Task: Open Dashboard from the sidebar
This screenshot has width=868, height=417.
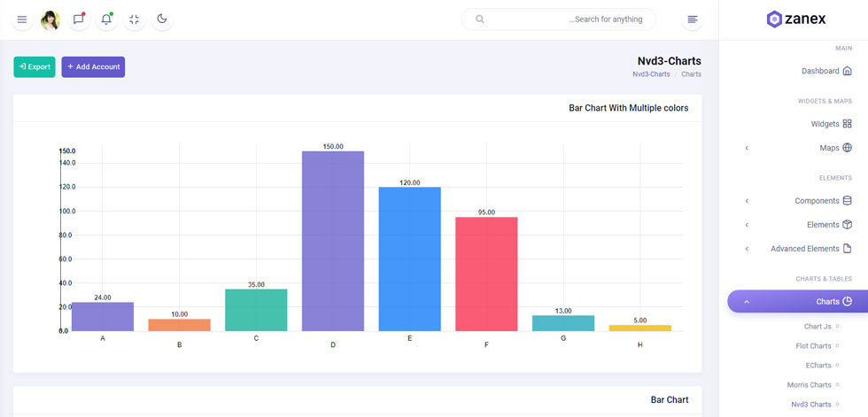Action: coord(826,71)
